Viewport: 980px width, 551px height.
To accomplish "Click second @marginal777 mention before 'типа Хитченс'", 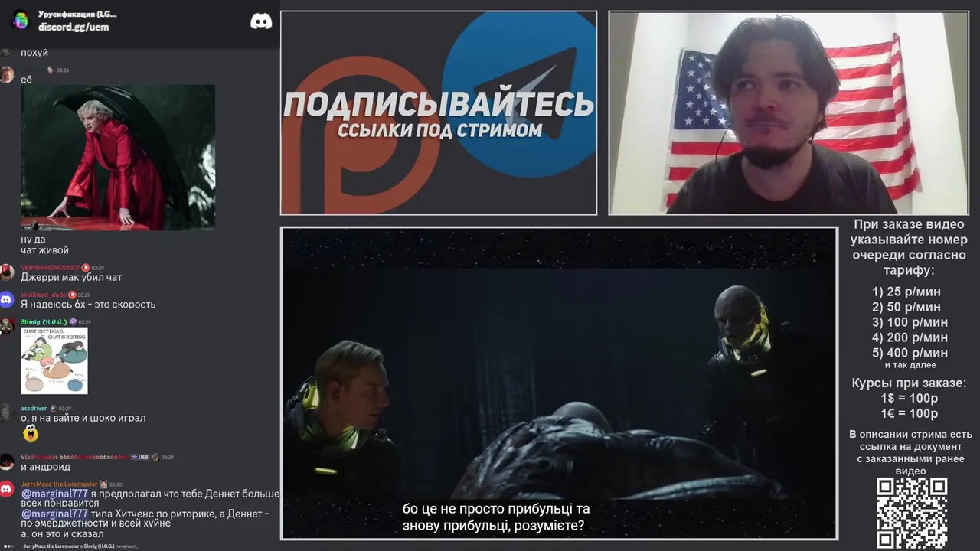I will pos(54,514).
